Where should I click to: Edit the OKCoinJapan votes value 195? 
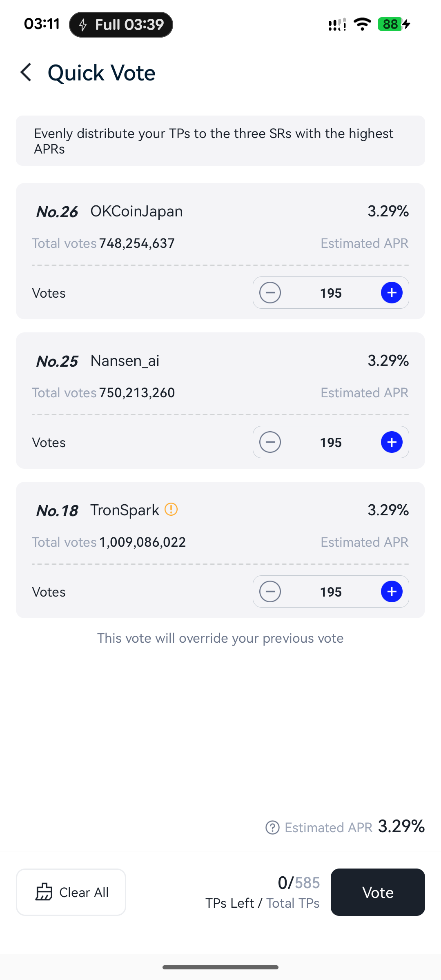coord(331,293)
